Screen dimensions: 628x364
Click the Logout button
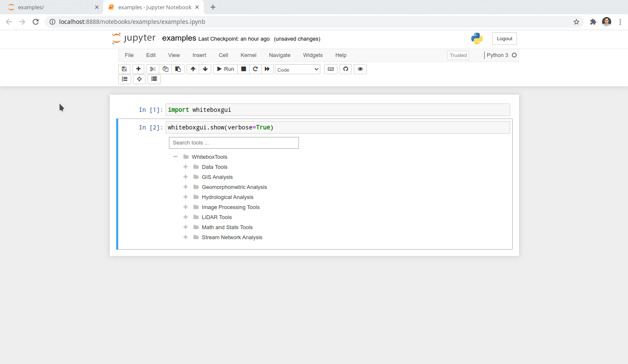tap(504, 39)
